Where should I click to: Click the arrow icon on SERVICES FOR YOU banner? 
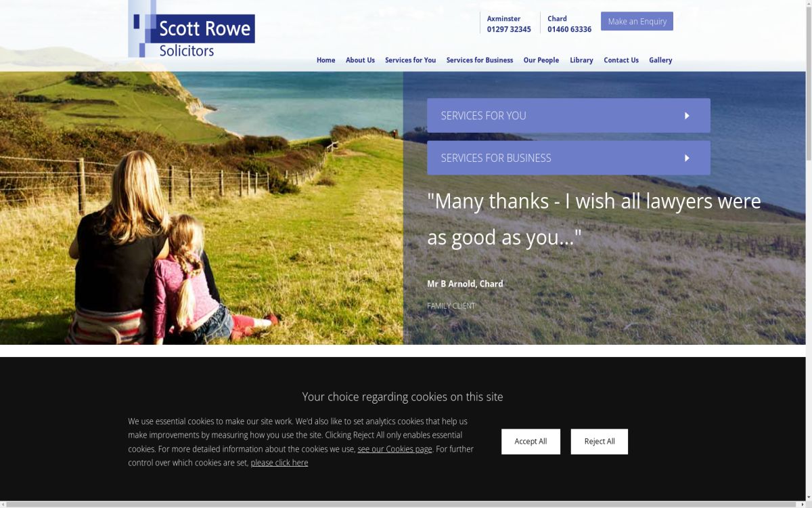685,115
